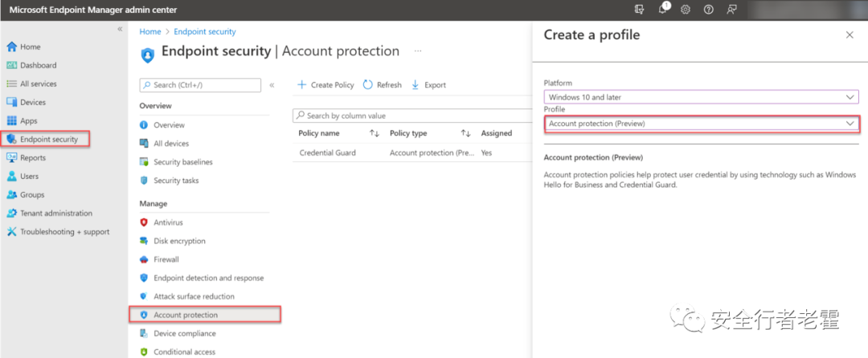This screenshot has width=868, height=358.
Task: Click the Search by column value field
Action: pos(412,116)
